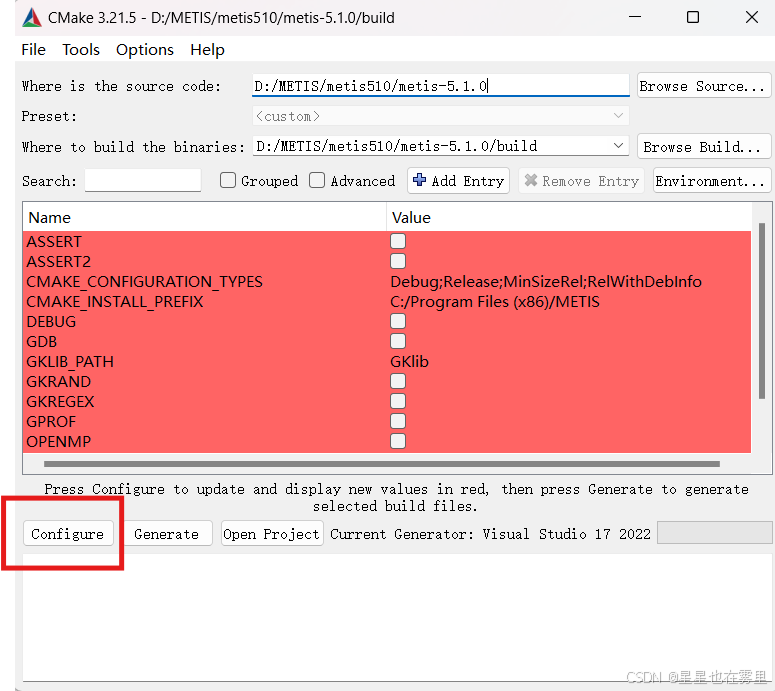Click the Name column header

(x=204, y=217)
